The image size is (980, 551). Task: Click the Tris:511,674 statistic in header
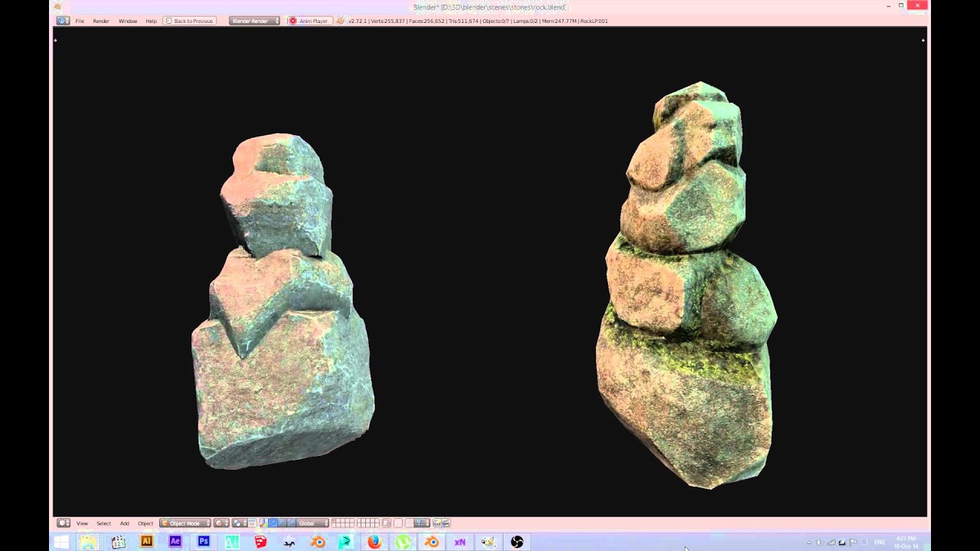[x=463, y=21]
